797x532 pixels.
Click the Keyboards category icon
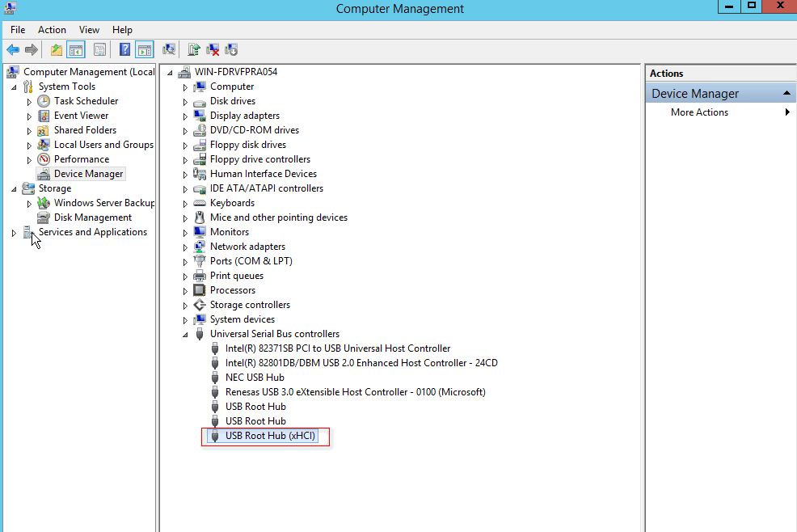(200, 203)
